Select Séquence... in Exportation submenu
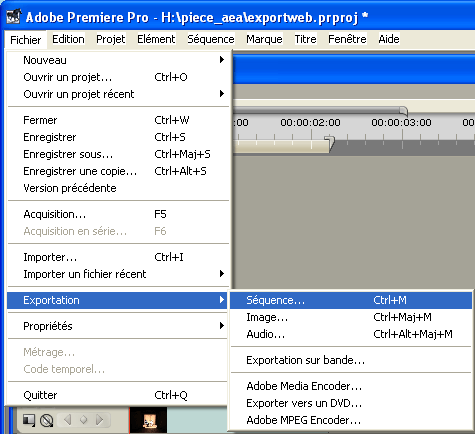This screenshot has height=434, width=475. pyautogui.click(x=351, y=300)
